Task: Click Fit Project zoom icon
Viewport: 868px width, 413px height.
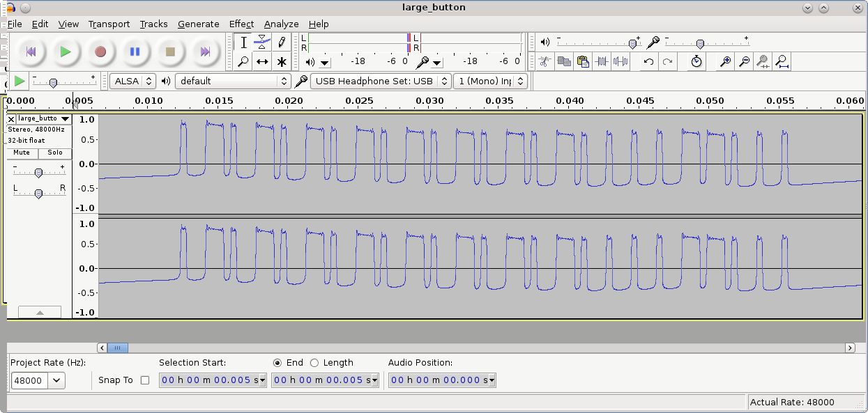Action: [782, 61]
